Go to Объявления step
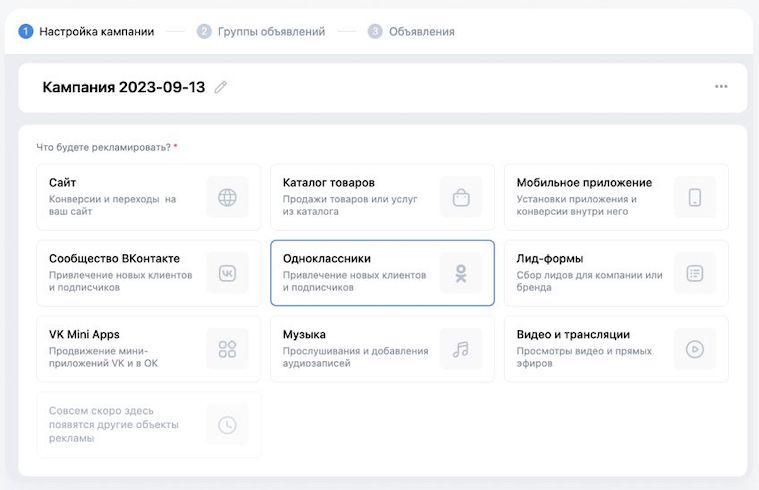The height and width of the screenshot is (490, 759). point(422,31)
